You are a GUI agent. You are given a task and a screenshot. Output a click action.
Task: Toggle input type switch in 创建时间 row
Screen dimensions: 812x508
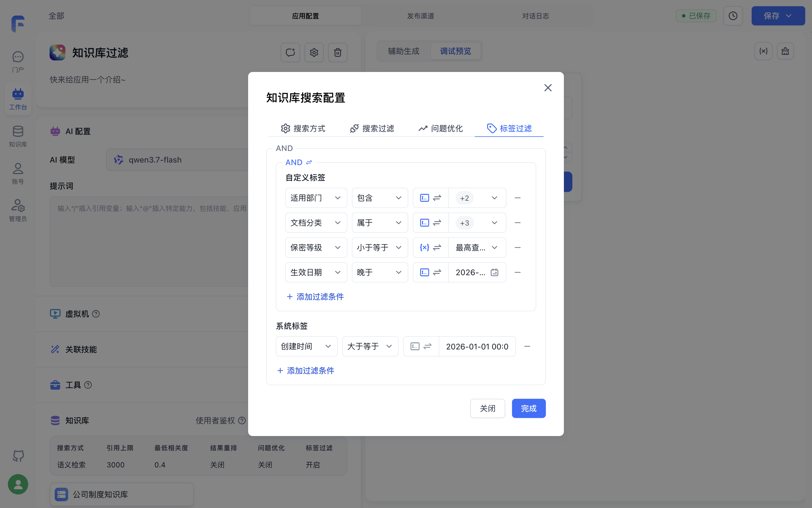(421, 346)
